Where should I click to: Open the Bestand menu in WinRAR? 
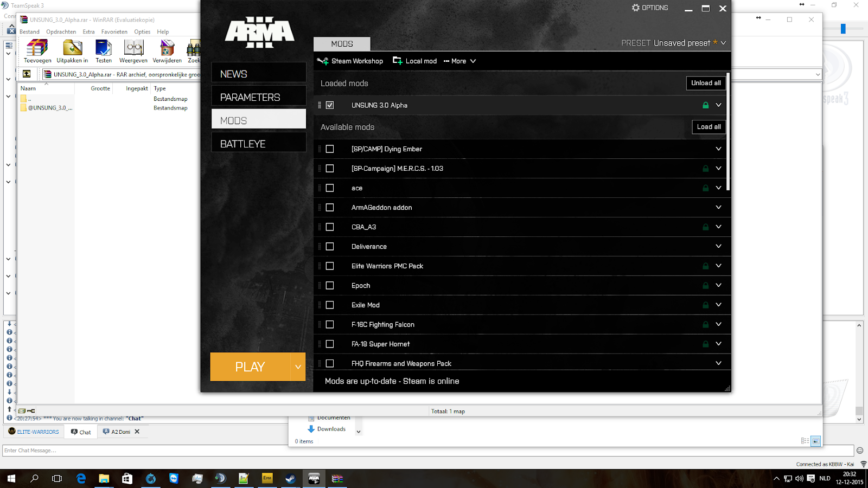click(29, 32)
